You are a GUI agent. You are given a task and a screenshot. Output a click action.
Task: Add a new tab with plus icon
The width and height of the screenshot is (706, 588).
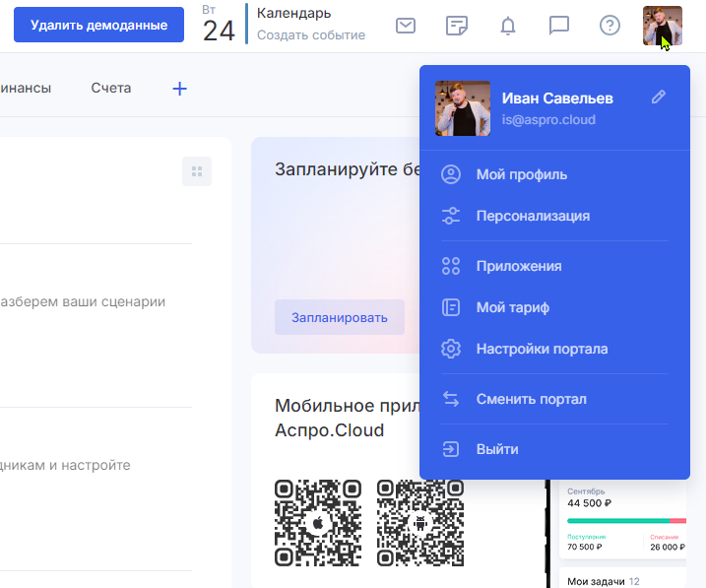[x=179, y=89]
